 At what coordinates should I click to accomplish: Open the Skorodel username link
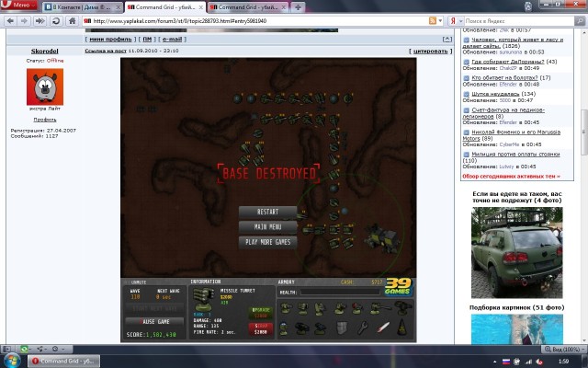coord(45,52)
